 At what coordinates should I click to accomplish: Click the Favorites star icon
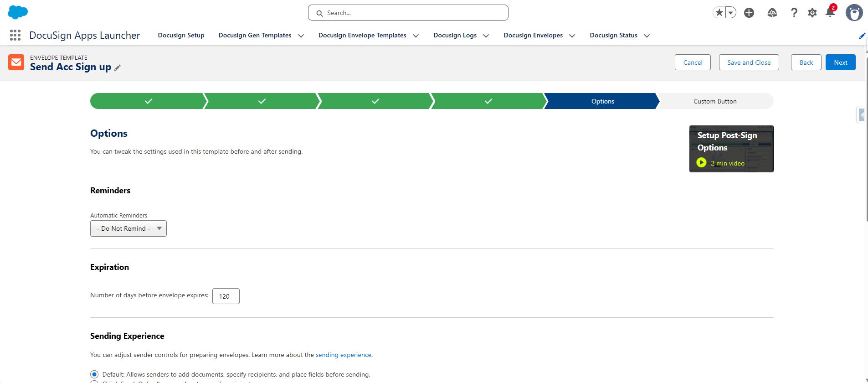pyautogui.click(x=719, y=13)
